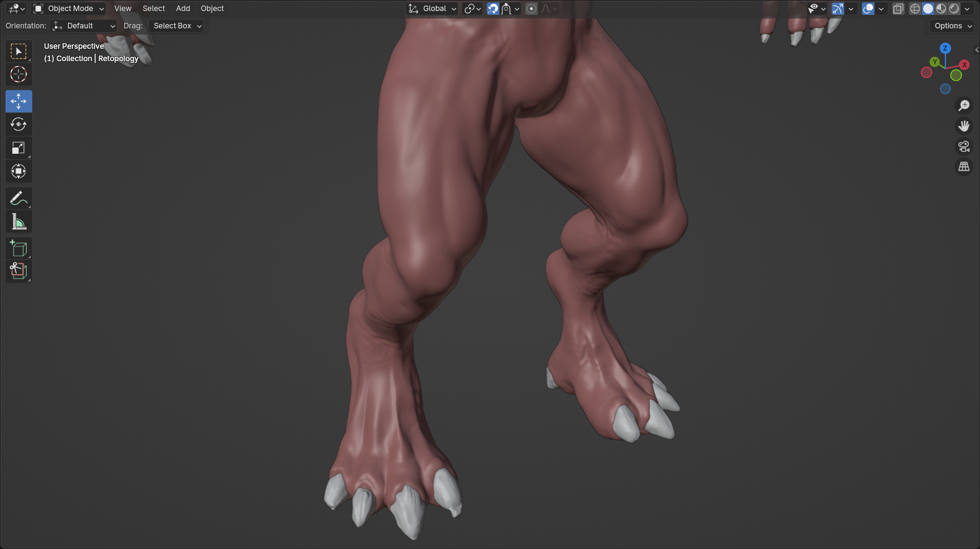Switch to wireframe viewport shading
Viewport: 980px width, 549px height.
tap(915, 9)
